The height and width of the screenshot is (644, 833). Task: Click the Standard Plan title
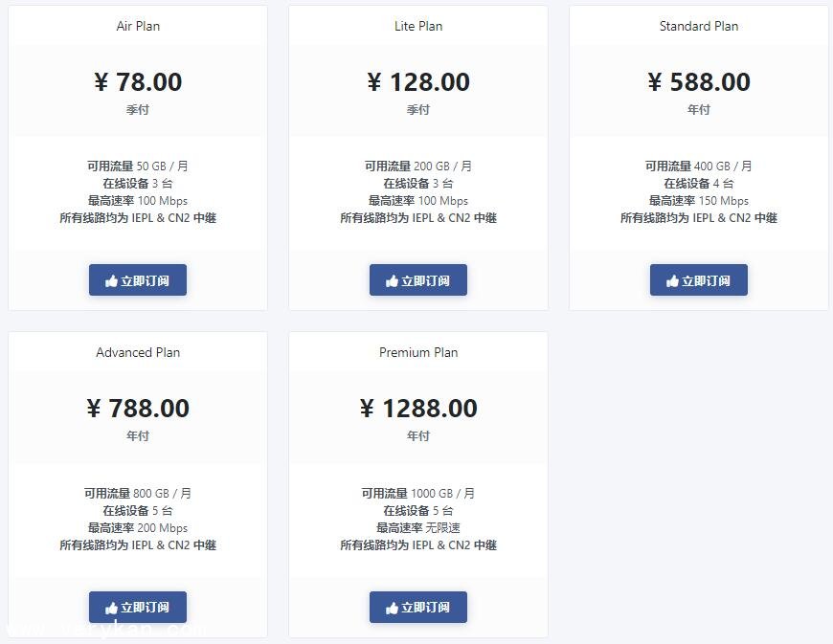pyautogui.click(x=699, y=26)
